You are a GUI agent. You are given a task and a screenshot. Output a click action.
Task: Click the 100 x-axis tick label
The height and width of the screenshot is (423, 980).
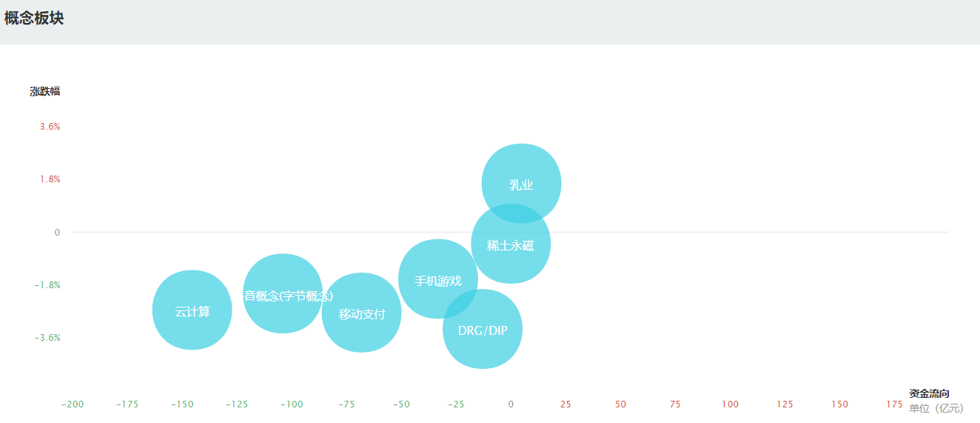click(x=730, y=404)
